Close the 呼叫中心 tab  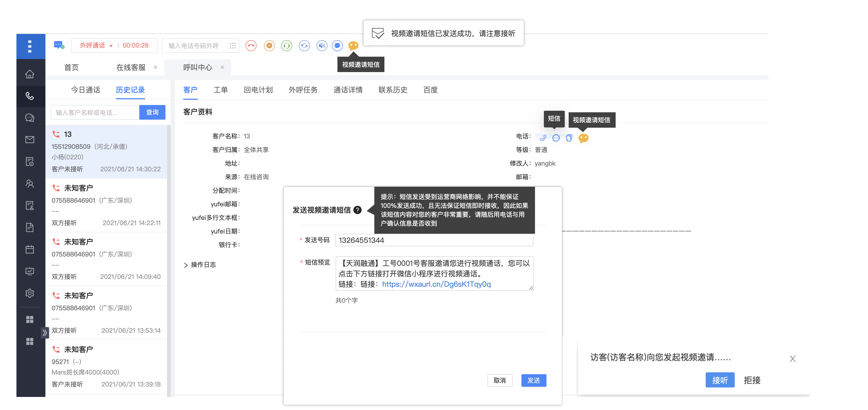[x=222, y=67]
